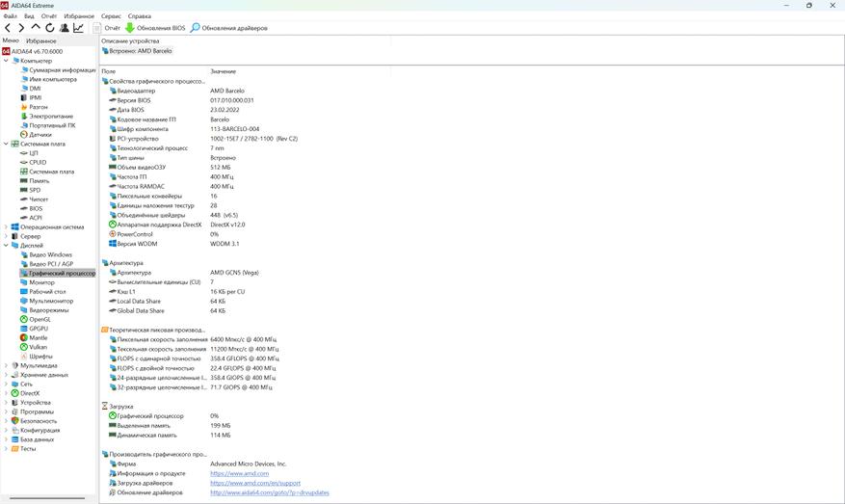Viewport: 845px width, 504px height.
Task: Select Портативный ПК tree item
Action: [47, 125]
